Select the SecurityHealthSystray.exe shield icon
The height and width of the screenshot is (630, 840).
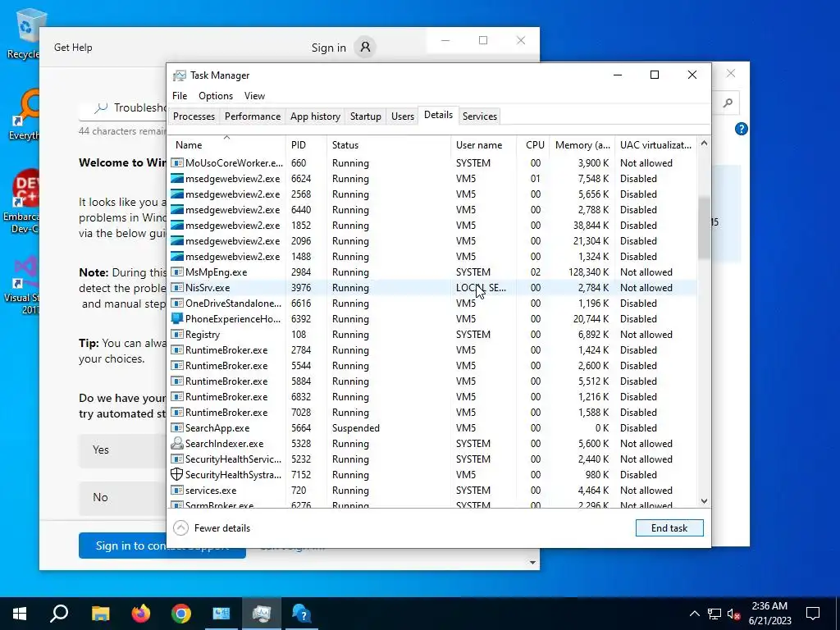click(177, 475)
